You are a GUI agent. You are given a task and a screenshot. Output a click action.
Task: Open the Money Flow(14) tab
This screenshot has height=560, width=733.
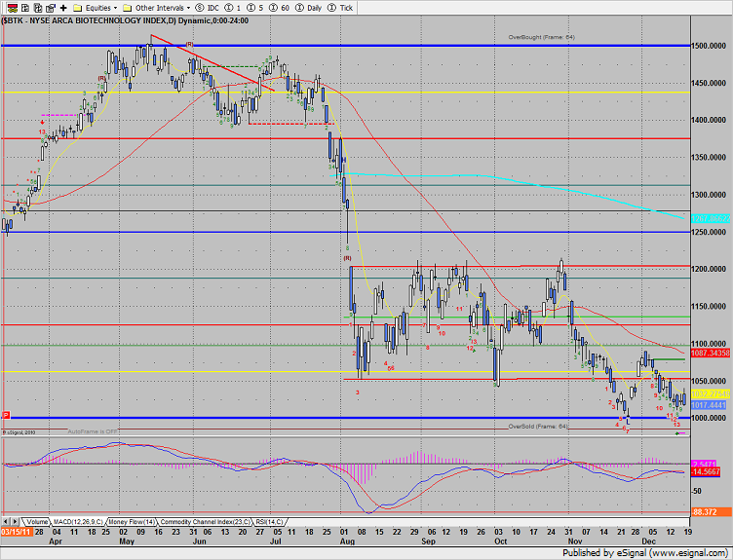pos(132,522)
